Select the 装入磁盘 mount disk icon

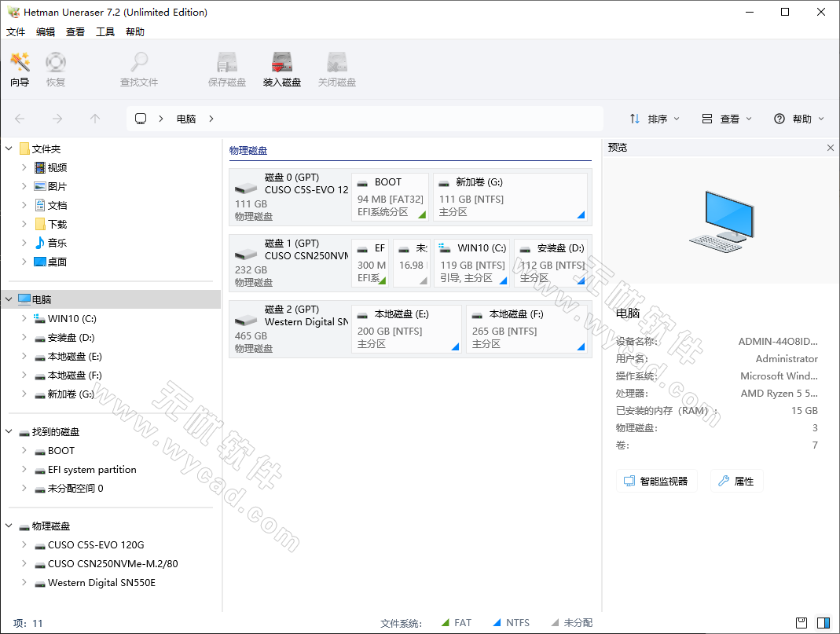[281, 68]
